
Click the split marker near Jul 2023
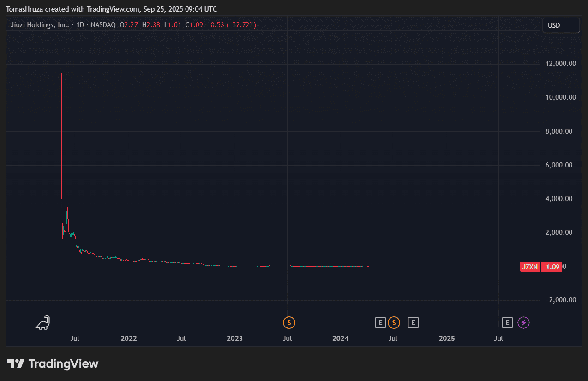click(x=289, y=323)
